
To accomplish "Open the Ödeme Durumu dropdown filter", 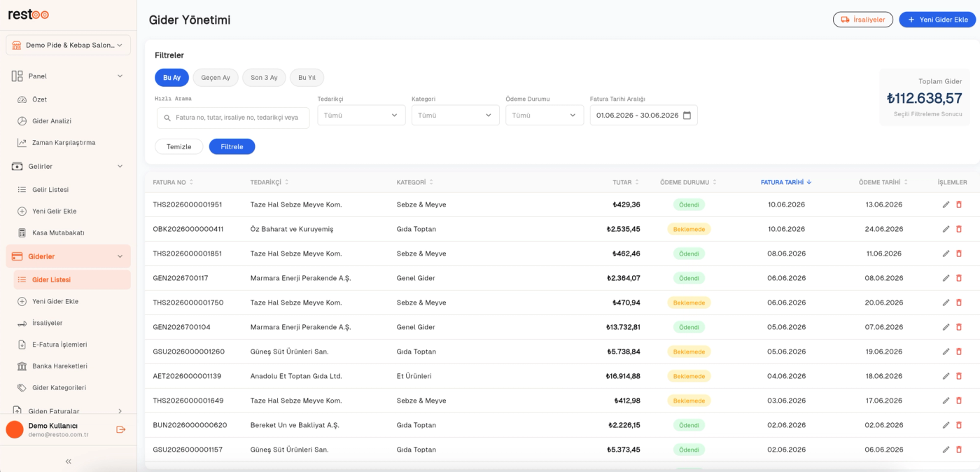I will 545,115.
